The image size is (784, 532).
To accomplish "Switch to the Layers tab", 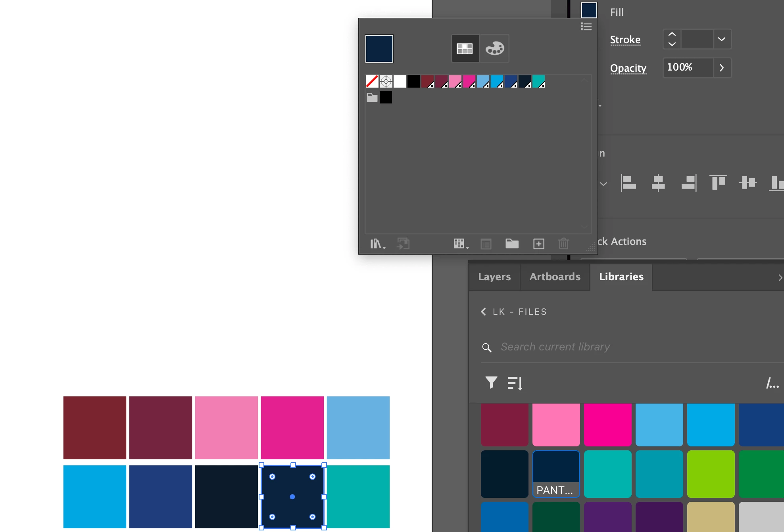I will [x=494, y=277].
